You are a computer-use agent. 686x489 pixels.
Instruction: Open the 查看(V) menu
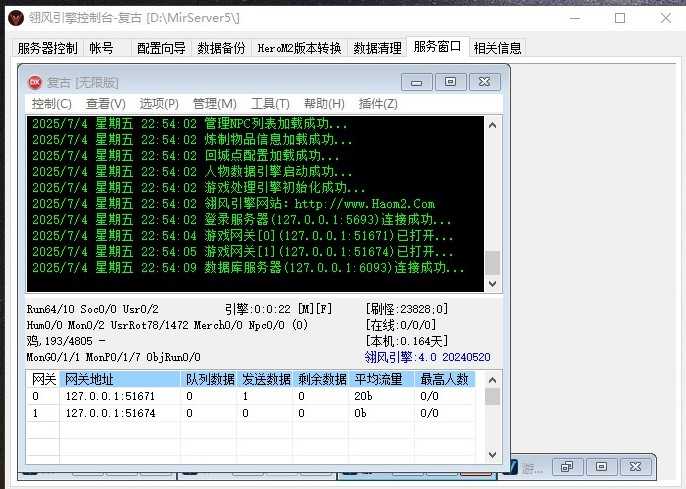pyautogui.click(x=105, y=104)
